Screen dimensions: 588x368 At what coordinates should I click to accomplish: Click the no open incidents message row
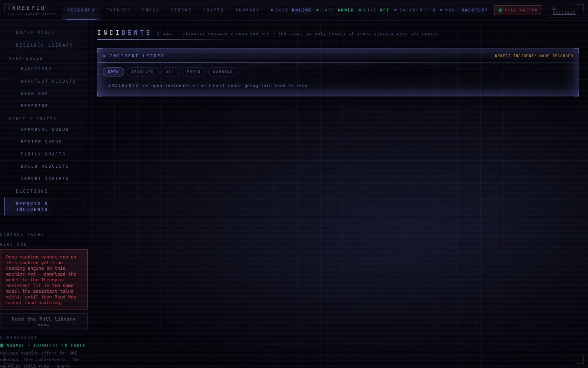pyautogui.click(x=338, y=85)
